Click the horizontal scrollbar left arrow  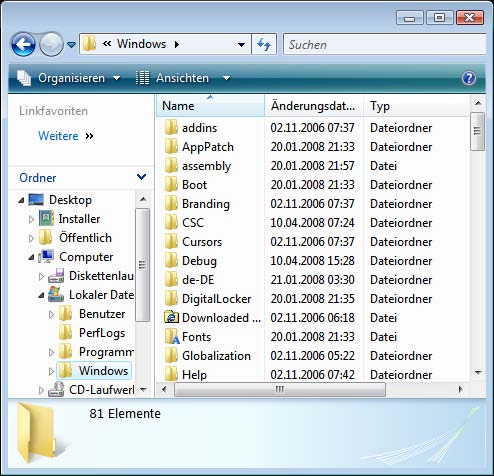coord(164,389)
